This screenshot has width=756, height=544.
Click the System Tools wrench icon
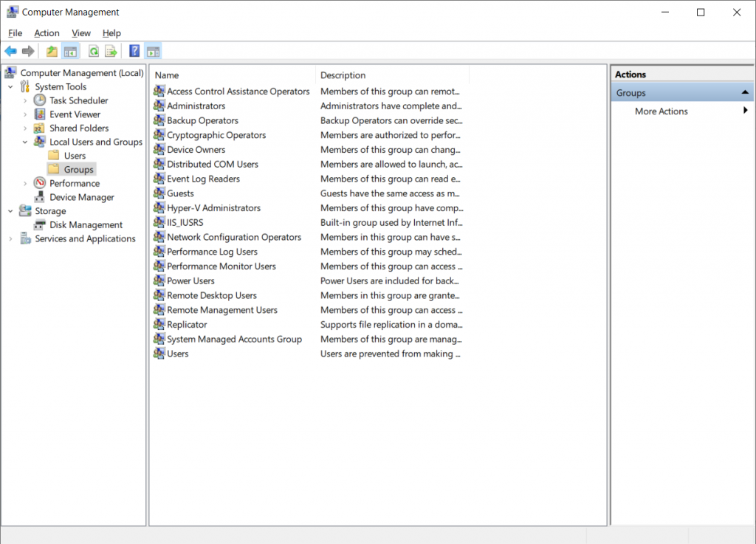tap(25, 87)
